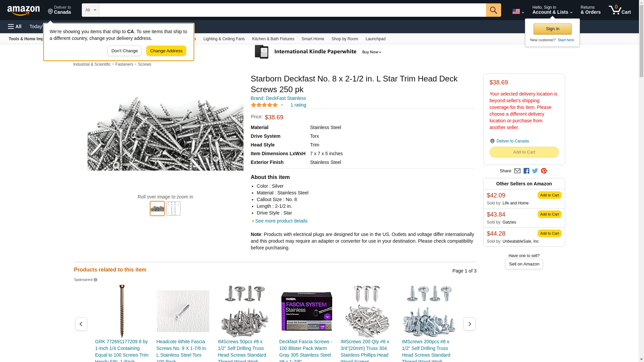
Task: Click the yellow Sign in button
Action: tap(552, 29)
